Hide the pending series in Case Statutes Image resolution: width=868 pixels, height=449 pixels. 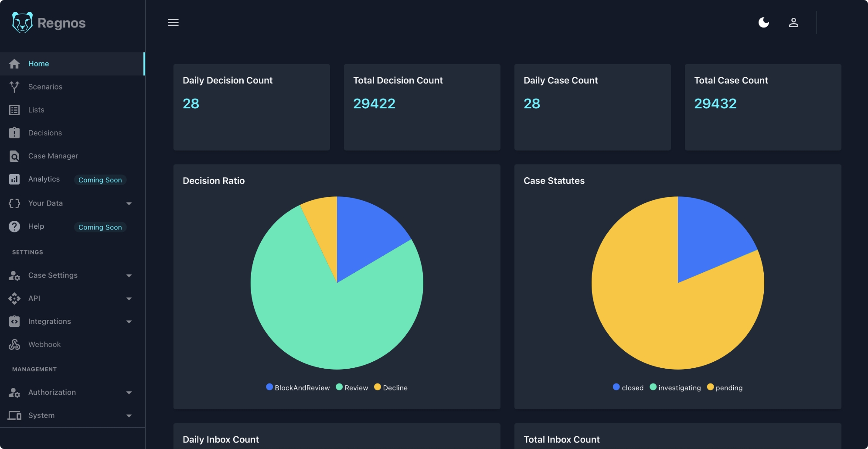[725, 387]
